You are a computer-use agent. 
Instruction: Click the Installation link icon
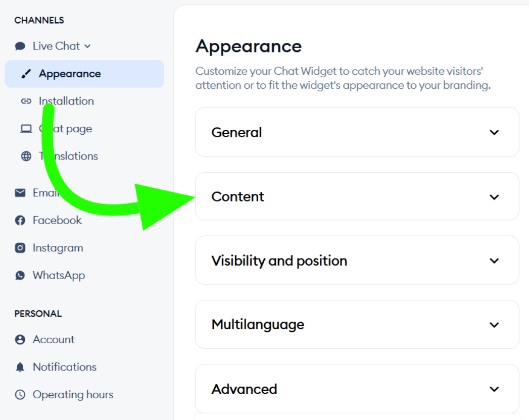click(x=26, y=101)
